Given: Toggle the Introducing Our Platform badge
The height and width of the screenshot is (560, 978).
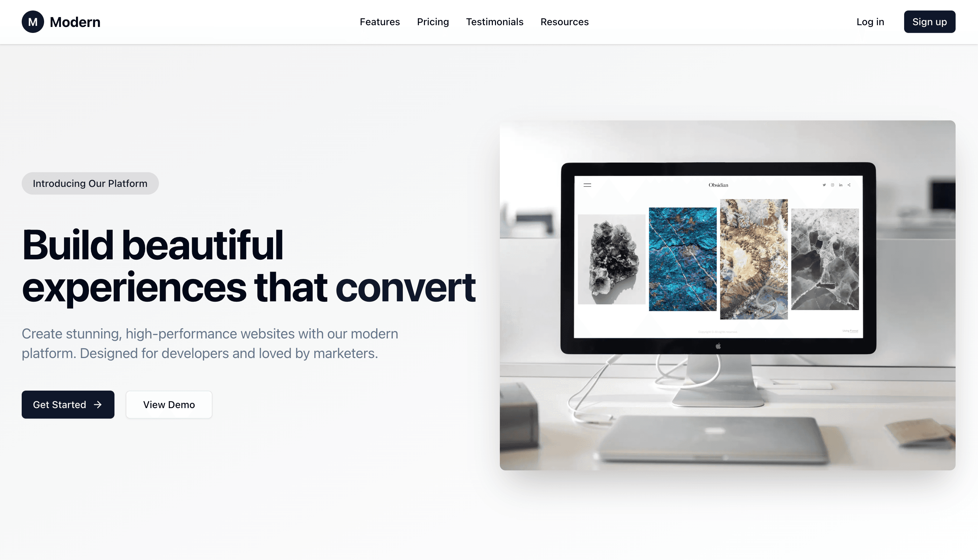Looking at the screenshot, I should [90, 183].
